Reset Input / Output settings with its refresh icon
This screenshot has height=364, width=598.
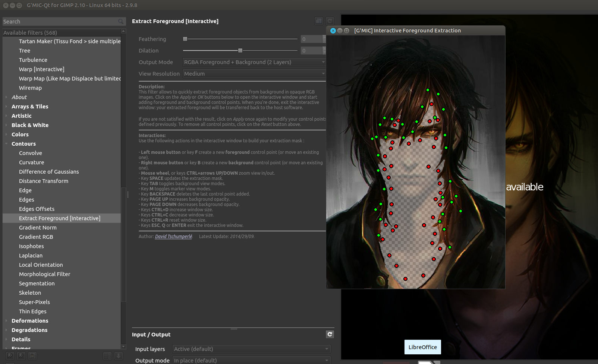click(330, 334)
